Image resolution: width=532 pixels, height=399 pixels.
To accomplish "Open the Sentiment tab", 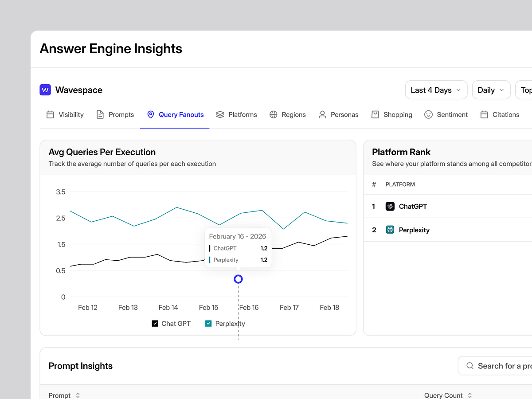I will click(446, 114).
